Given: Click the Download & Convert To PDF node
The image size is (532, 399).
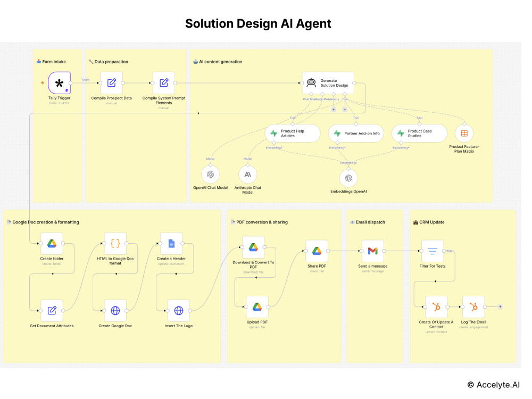Looking at the screenshot, I should tap(253, 247).
